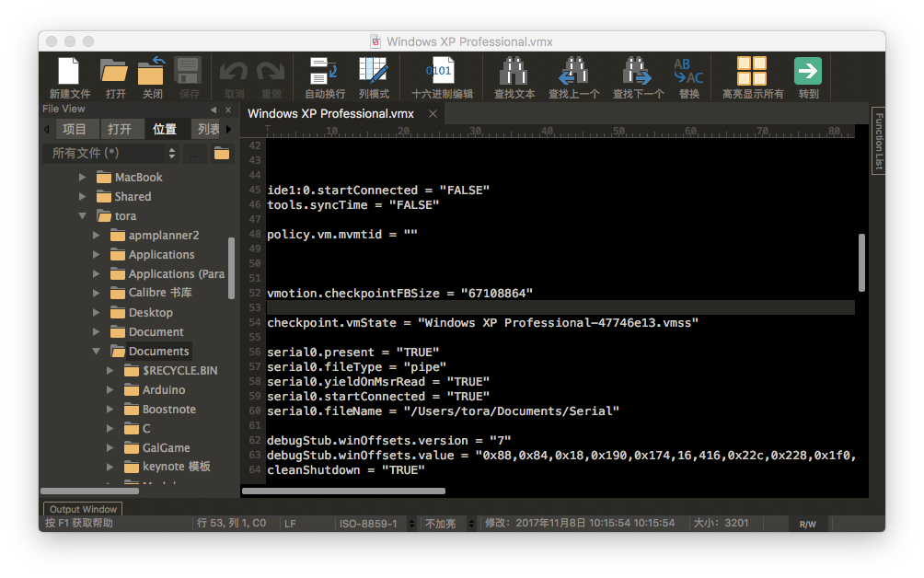Collapse the Documents folder
The image size is (924, 578).
[96, 352]
